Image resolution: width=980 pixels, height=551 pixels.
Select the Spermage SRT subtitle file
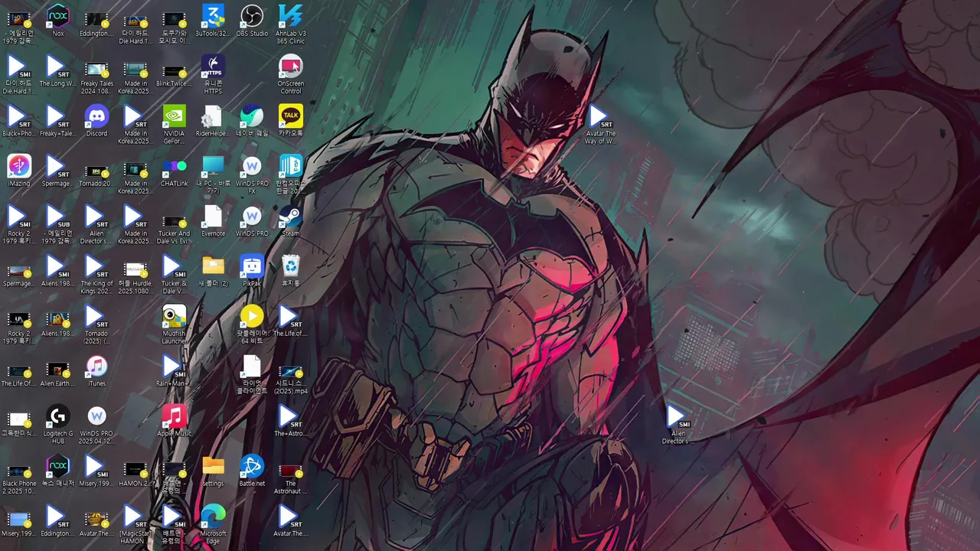[58, 171]
